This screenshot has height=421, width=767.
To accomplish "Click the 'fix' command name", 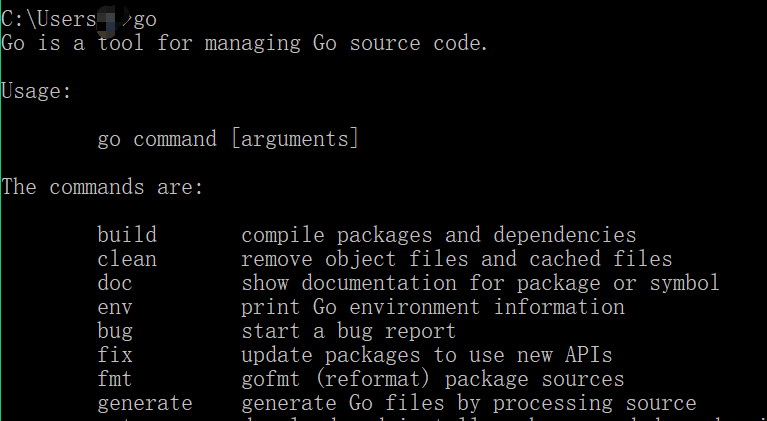I will tap(114, 355).
